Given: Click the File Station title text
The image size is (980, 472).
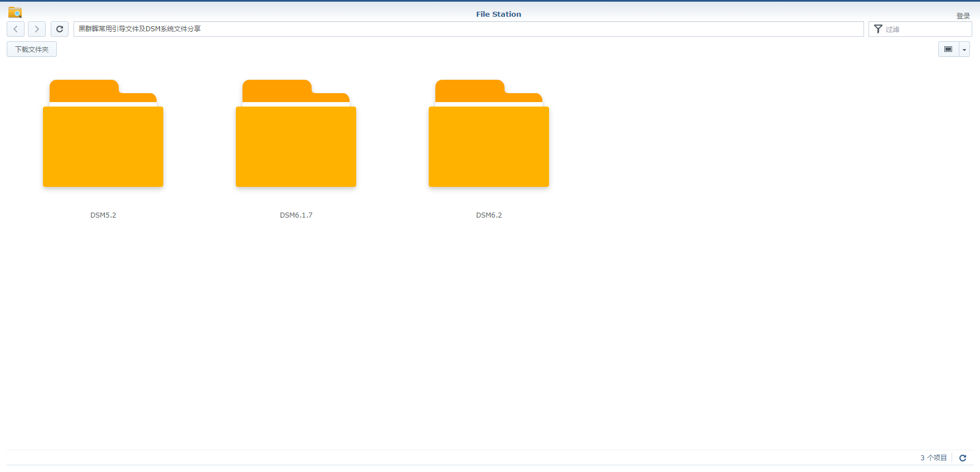Looking at the screenshot, I should click(498, 15).
